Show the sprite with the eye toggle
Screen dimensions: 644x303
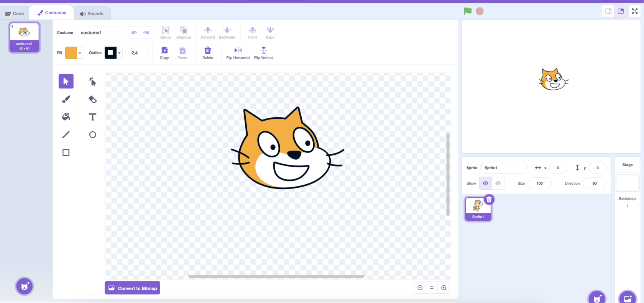(x=485, y=183)
